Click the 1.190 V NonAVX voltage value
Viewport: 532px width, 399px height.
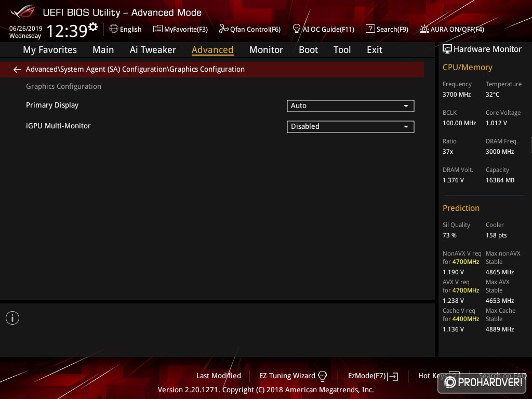click(x=453, y=272)
